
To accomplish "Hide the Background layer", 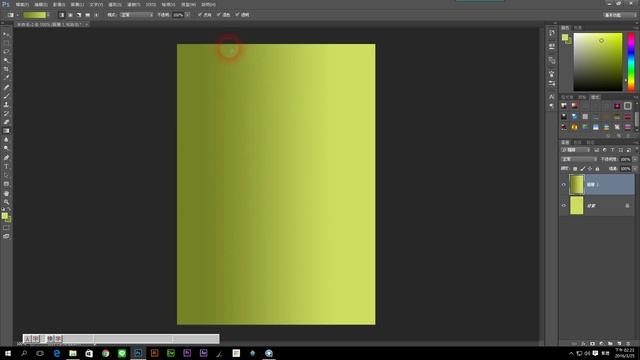I will (564, 205).
